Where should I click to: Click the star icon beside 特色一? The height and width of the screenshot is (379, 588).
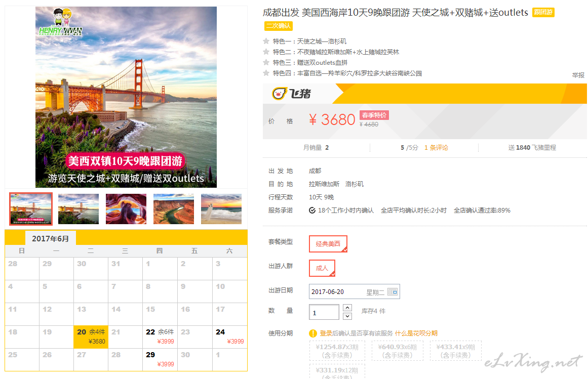[266, 41]
